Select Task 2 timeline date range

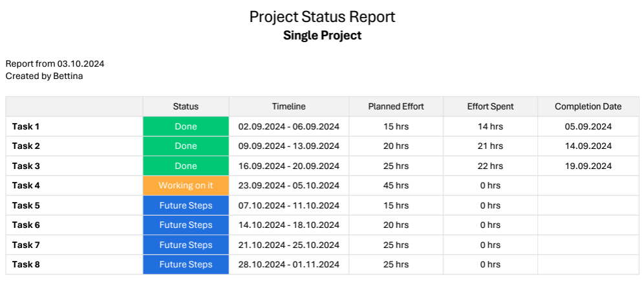point(288,146)
